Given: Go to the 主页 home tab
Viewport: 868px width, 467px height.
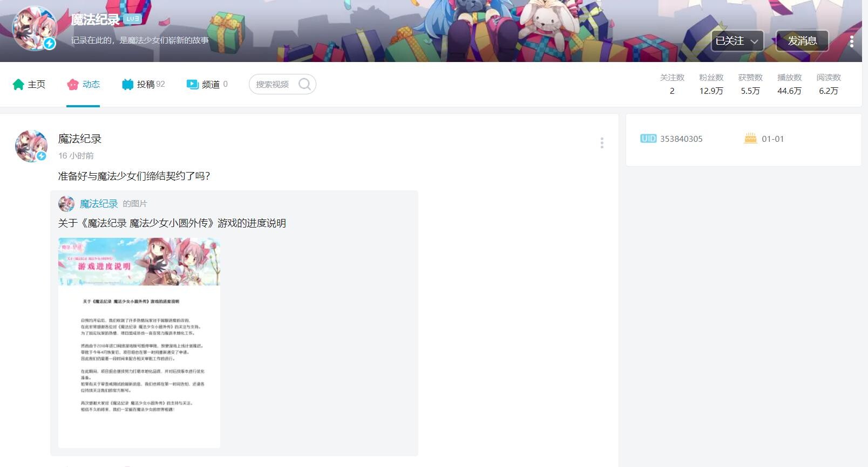Looking at the screenshot, I should click(x=29, y=84).
